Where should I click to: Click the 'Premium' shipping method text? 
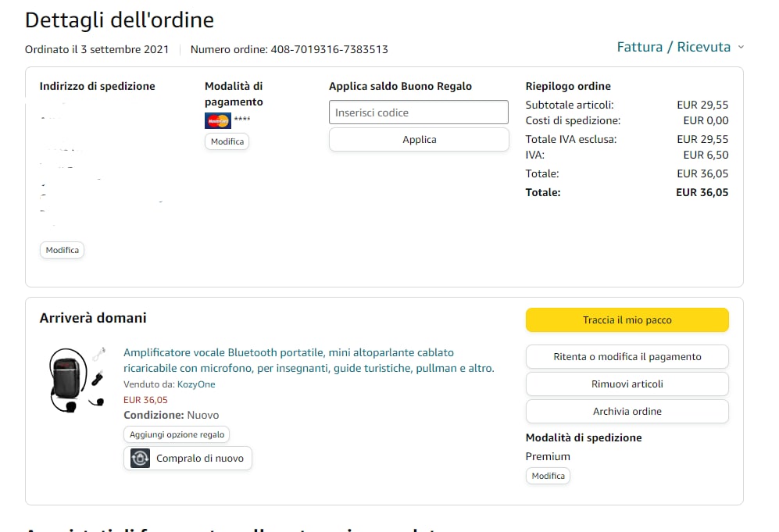pos(548,456)
